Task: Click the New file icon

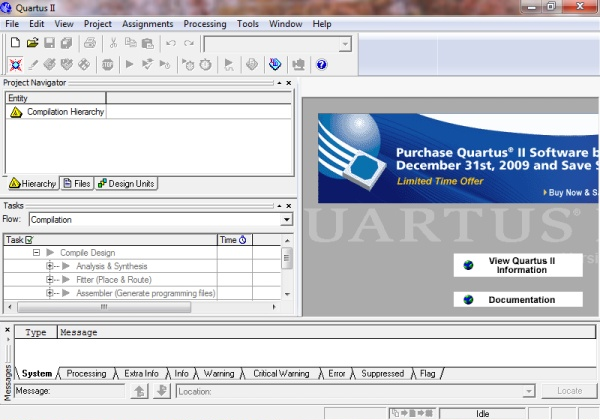Action: [x=15, y=43]
